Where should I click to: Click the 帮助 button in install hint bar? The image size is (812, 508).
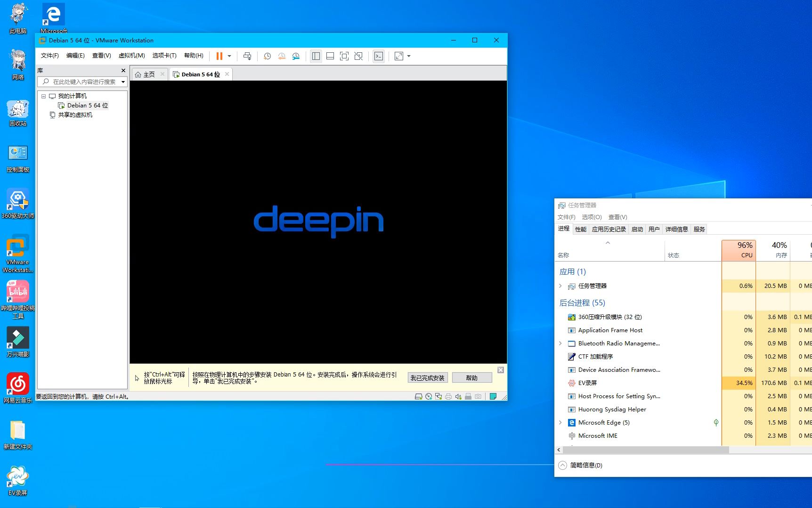click(x=472, y=378)
